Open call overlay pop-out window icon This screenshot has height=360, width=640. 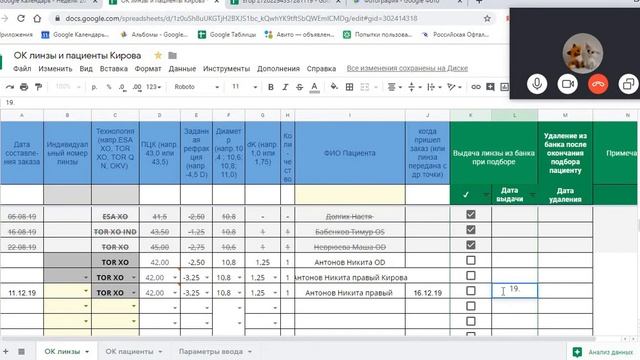(629, 84)
